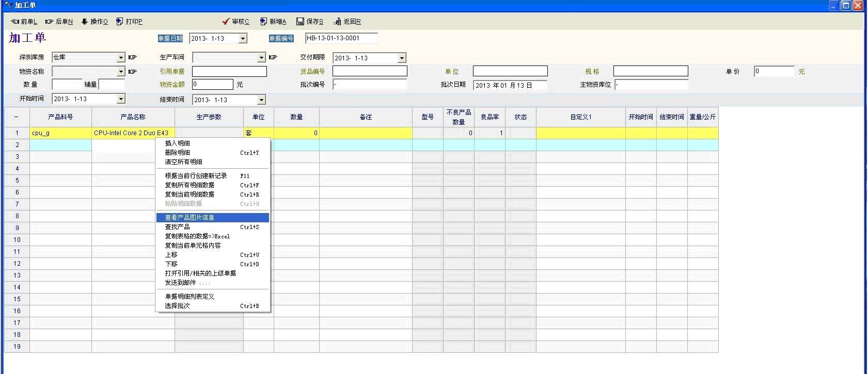
Task: Click the 后单 next order toolbar icon
Action: (x=50, y=22)
